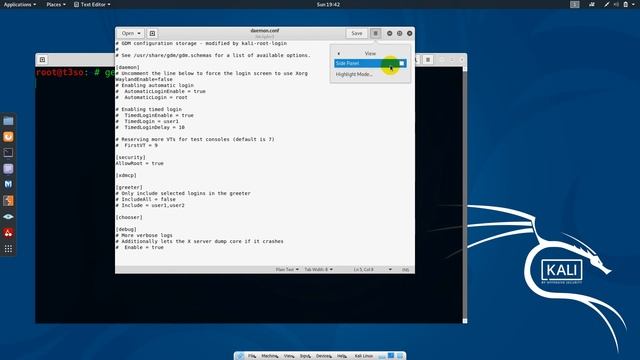This screenshot has width=640, height=360.
Task: Click the AllowRoot = true line
Action: [140, 163]
